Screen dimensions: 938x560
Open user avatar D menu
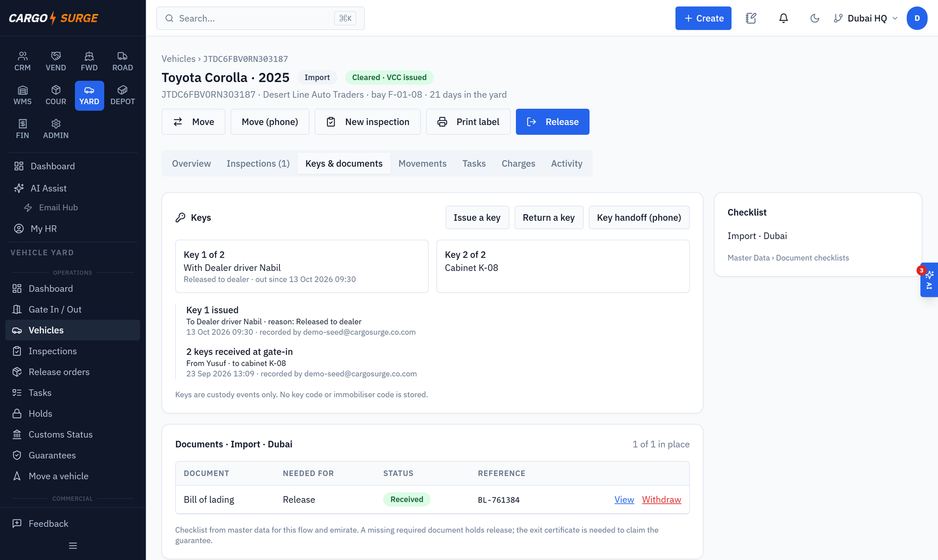click(x=917, y=18)
